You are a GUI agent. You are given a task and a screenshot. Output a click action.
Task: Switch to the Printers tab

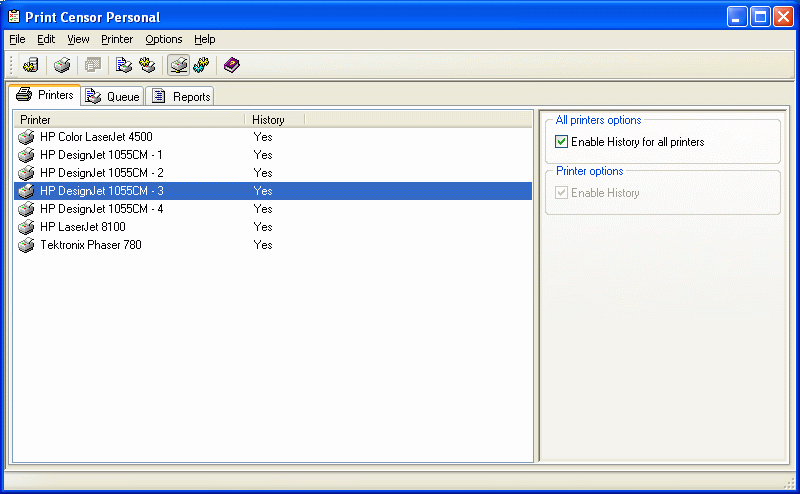coord(45,95)
